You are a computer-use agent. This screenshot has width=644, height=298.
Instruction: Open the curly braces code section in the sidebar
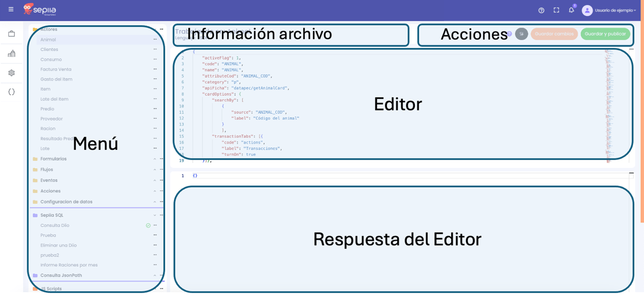[11, 92]
